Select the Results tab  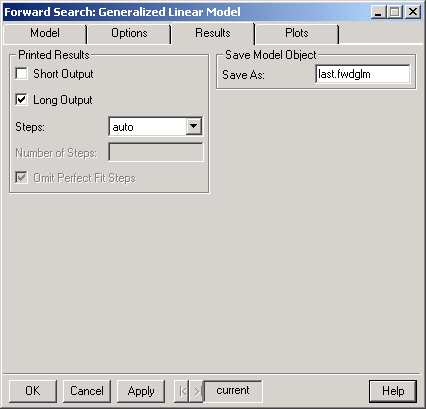[213, 33]
